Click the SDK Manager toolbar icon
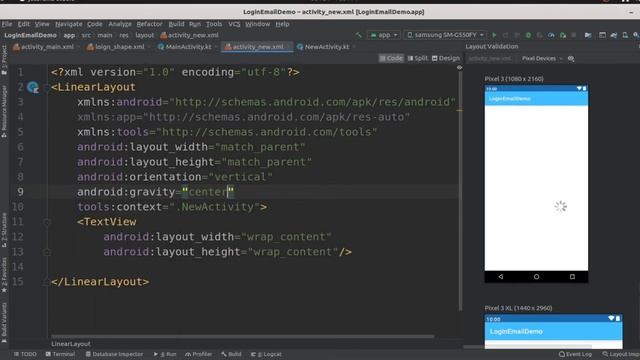640x360 pixels. (x=636, y=35)
